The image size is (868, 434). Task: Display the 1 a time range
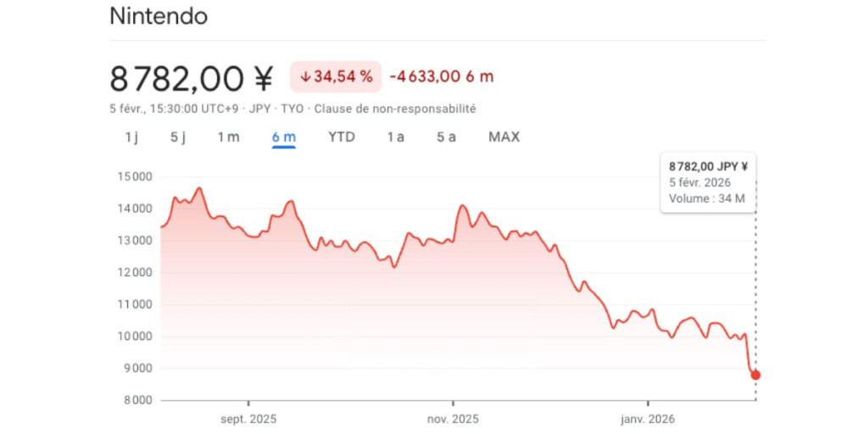(395, 137)
